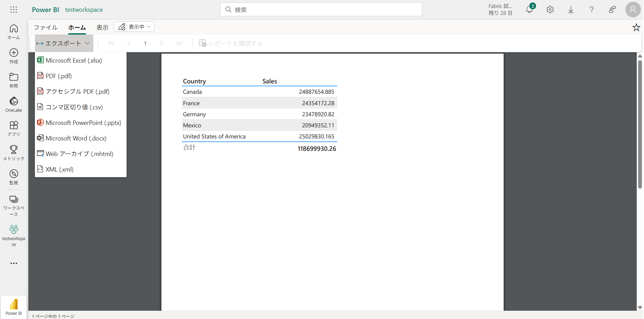Export as XML (.xml)

point(81,169)
